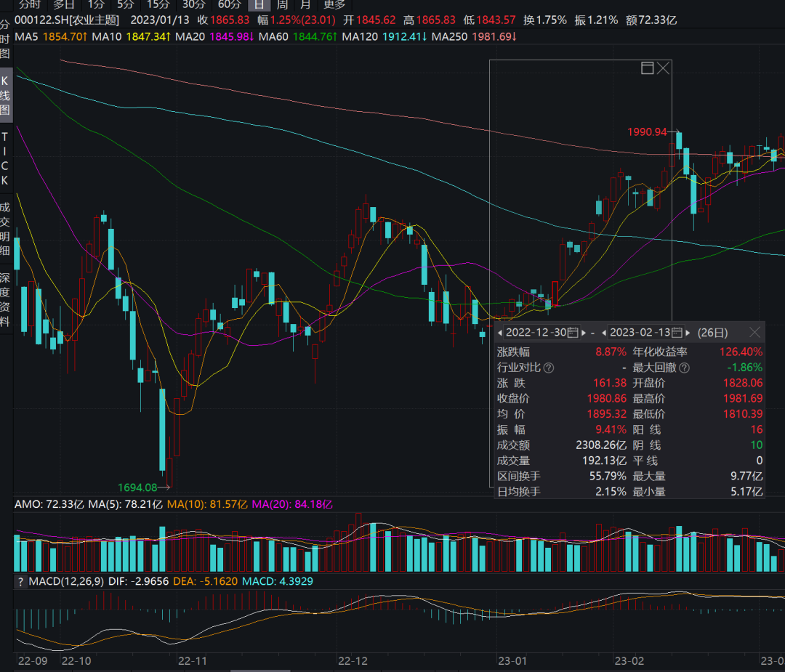785x672 pixels.
Task: Open the K线图 sidebar view
Action: click(x=5, y=95)
